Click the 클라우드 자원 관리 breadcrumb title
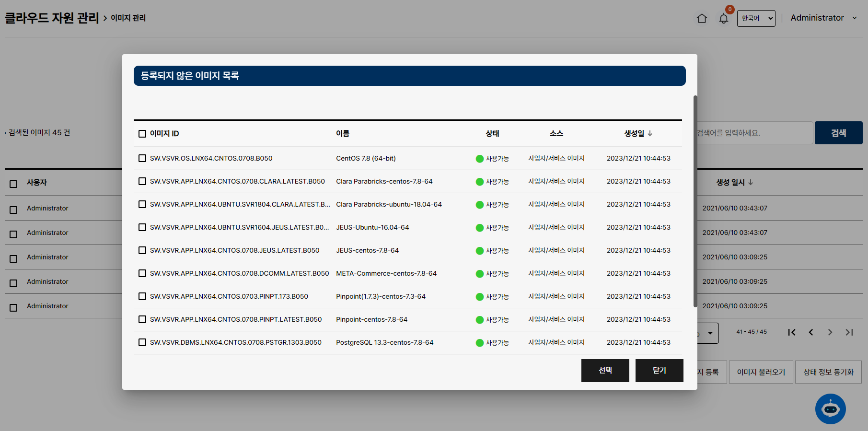This screenshot has width=868, height=431. [x=52, y=18]
